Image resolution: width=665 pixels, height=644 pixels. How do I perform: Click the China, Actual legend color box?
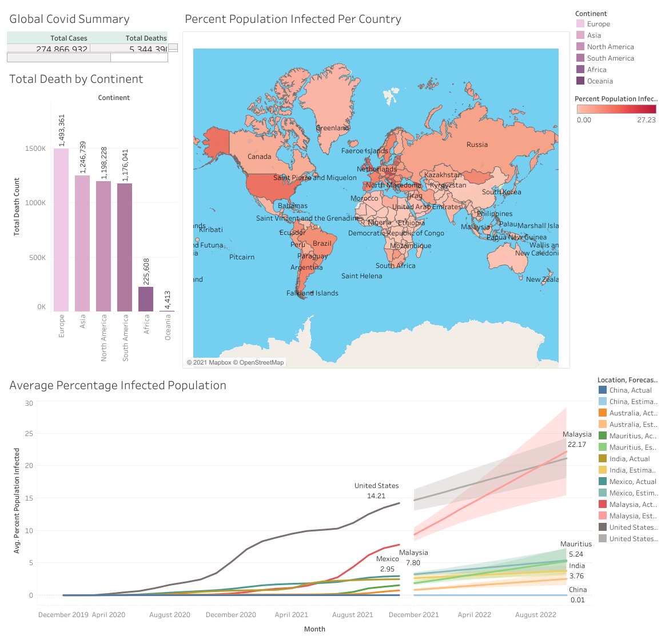tap(603, 390)
